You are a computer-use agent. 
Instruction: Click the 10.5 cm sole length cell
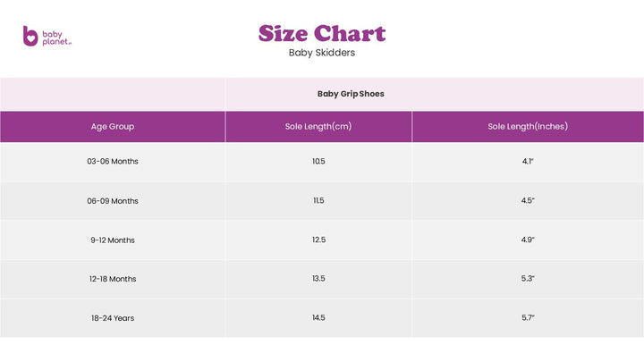click(x=318, y=162)
